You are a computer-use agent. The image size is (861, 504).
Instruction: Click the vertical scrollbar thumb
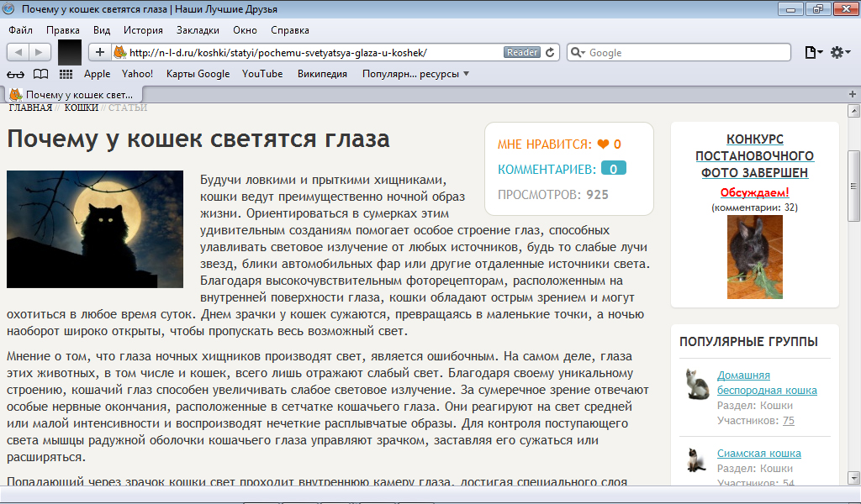tap(853, 186)
